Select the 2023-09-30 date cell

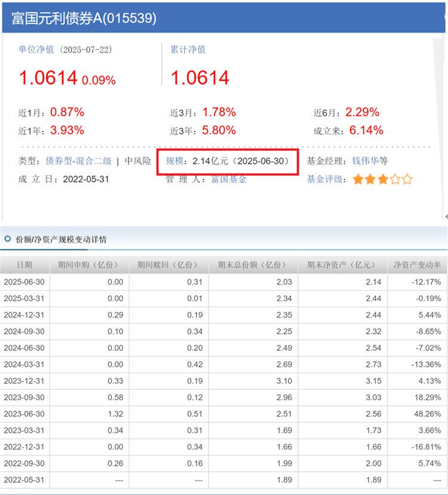click(x=24, y=397)
